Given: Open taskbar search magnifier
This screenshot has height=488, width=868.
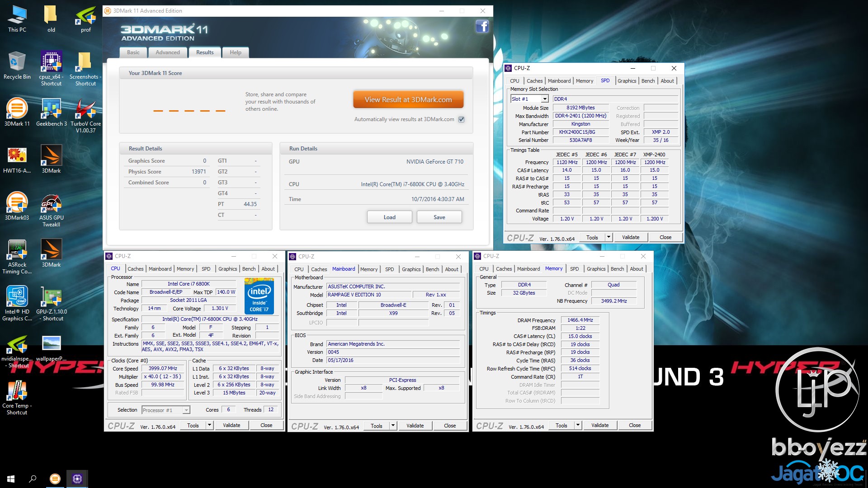Looking at the screenshot, I should point(33,479).
